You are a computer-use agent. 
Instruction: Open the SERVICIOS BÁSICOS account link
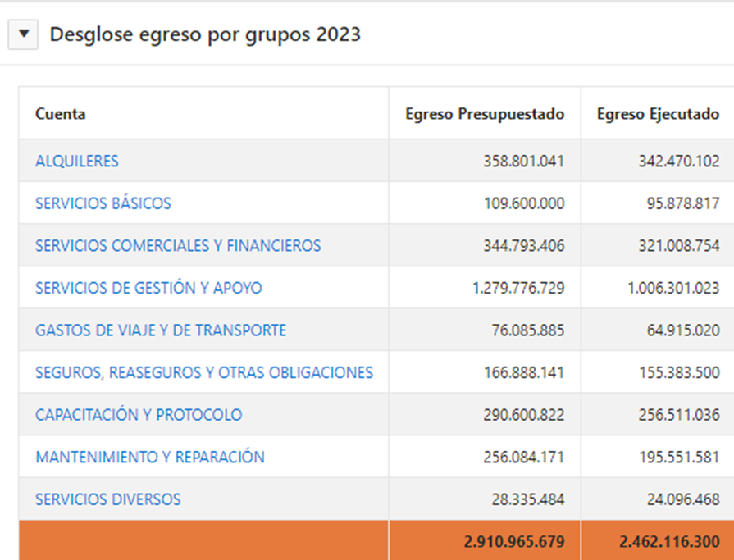pos(103,203)
